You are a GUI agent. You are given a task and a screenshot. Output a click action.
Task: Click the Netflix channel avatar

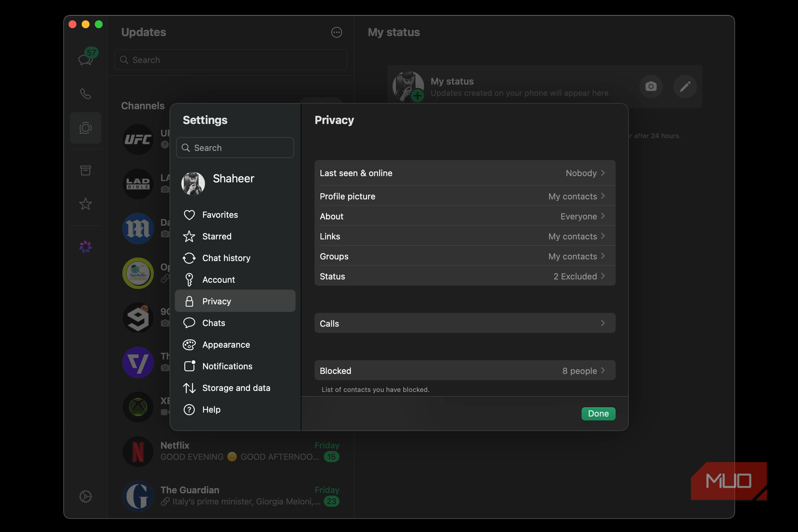pyautogui.click(x=138, y=451)
